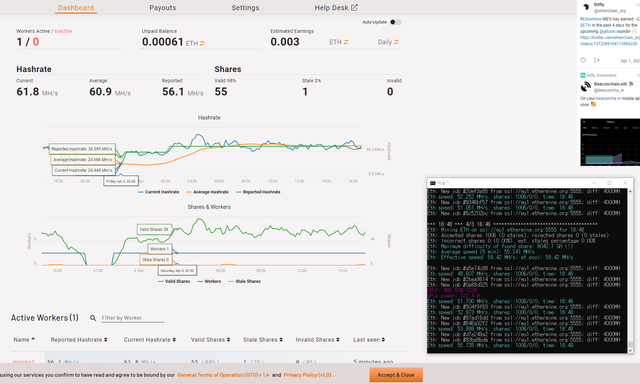Click the Bitfly Retweeted icon
This screenshot has height=384, width=640.
[x=583, y=75]
